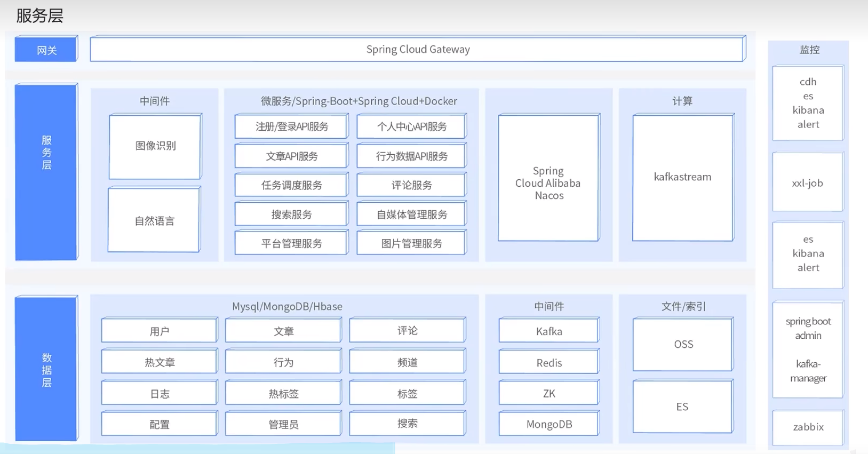The image size is (868, 454).
Task: Select the zabbix monitoring box
Action: click(808, 427)
